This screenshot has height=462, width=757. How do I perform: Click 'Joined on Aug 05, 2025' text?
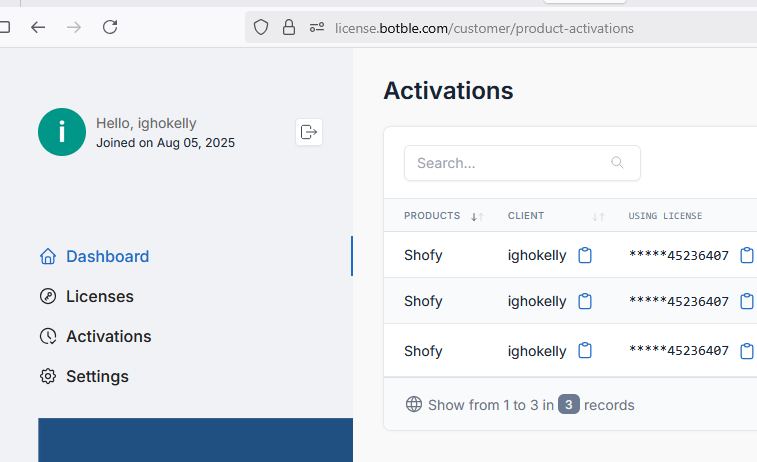165,142
